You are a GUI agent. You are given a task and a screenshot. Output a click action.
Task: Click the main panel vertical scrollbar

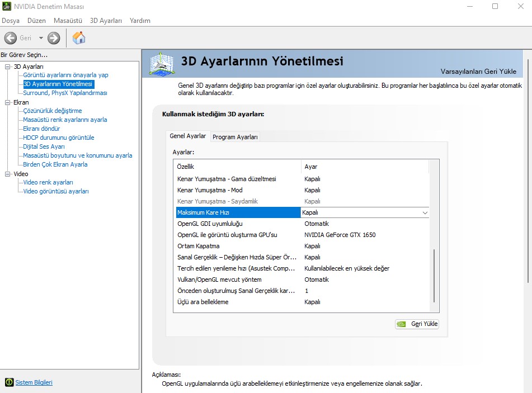[x=528, y=171]
